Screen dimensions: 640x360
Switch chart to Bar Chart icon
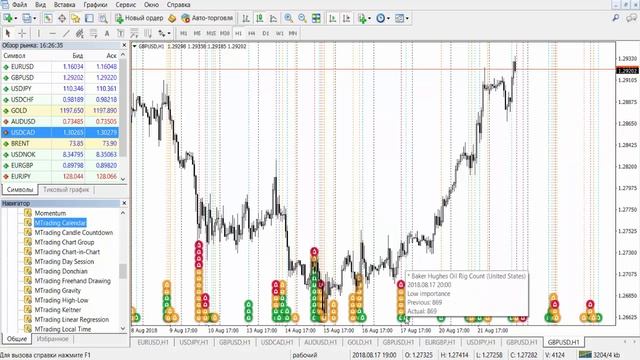tap(246, 18)
